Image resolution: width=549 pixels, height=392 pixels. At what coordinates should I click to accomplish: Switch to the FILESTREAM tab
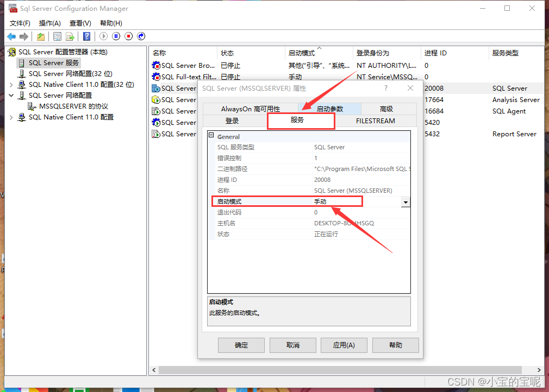(x=376, y=121)
